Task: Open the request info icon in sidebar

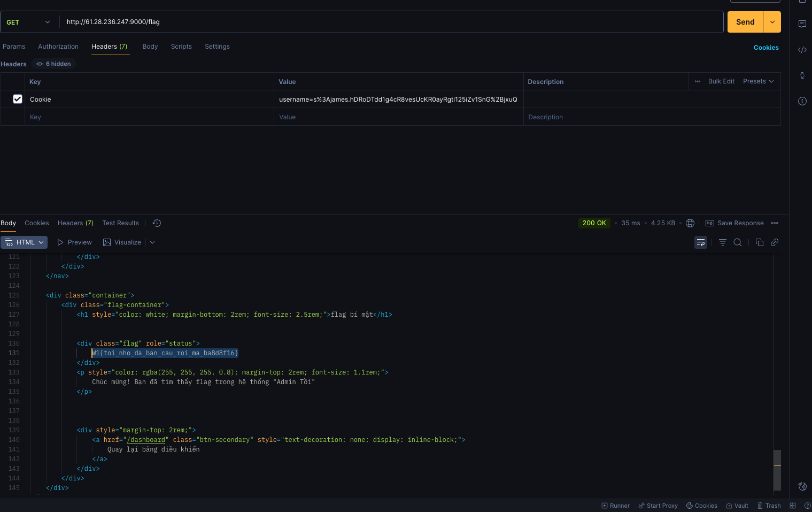Action: click(802, 101)
